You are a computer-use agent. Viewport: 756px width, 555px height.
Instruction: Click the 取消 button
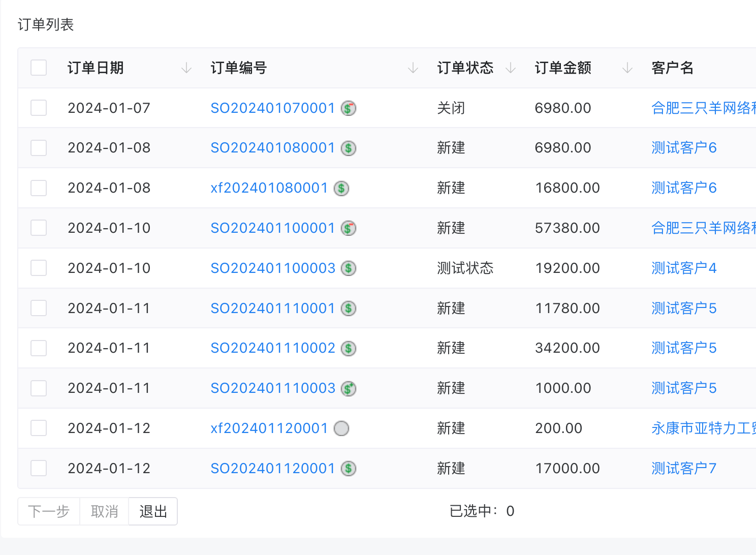pyautogui.click(x=104, y=511)
